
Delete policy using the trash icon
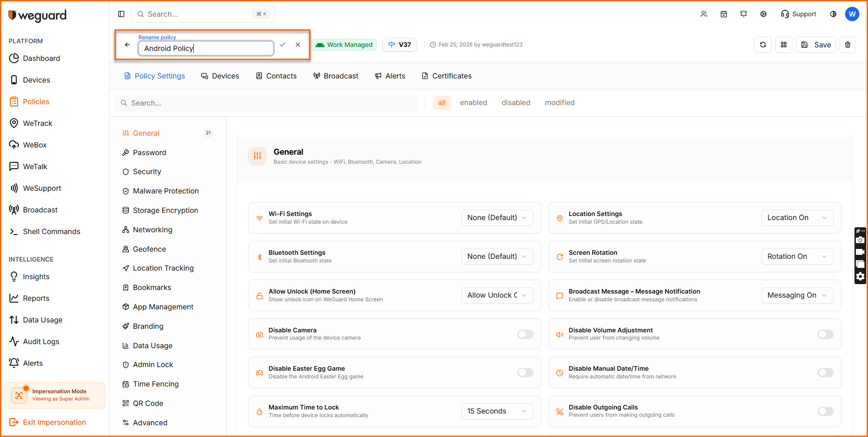click(x=848, y=45)
